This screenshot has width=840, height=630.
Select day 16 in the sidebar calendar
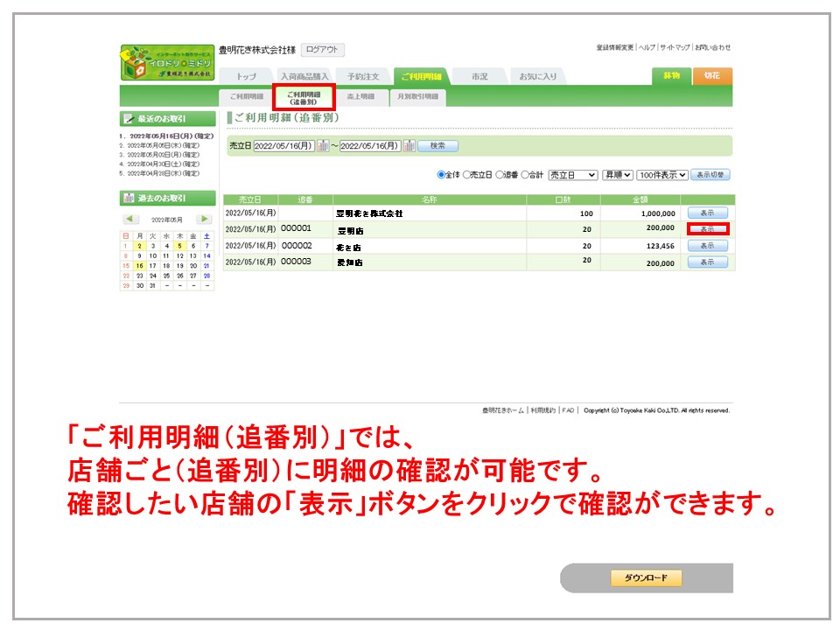(138, 265)
